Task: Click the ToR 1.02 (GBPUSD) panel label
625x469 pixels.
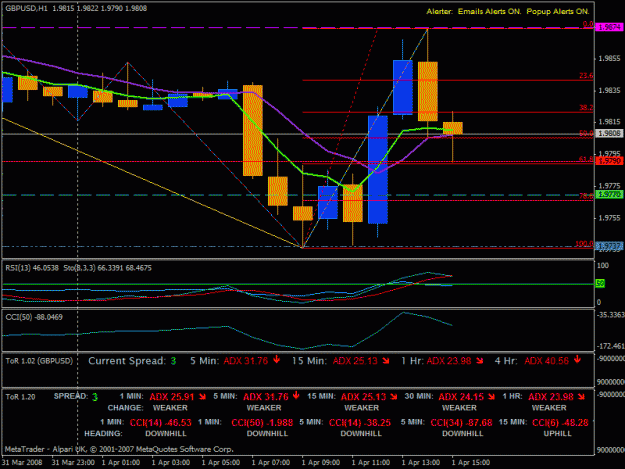Action: click(x=39, y=361)
